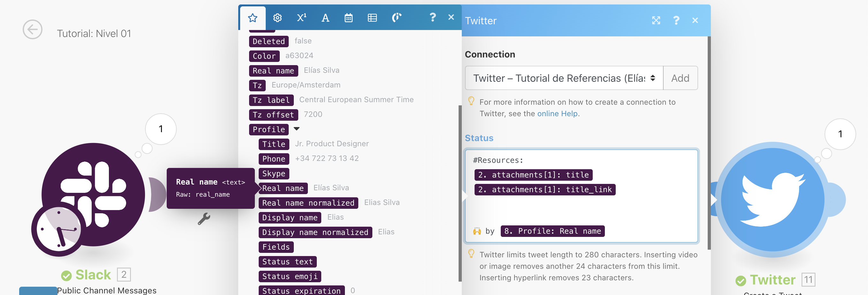Screen dimensions: 868x295
Task: Click the clock schedule icon on Slack
Action: (x=59, y=229)
